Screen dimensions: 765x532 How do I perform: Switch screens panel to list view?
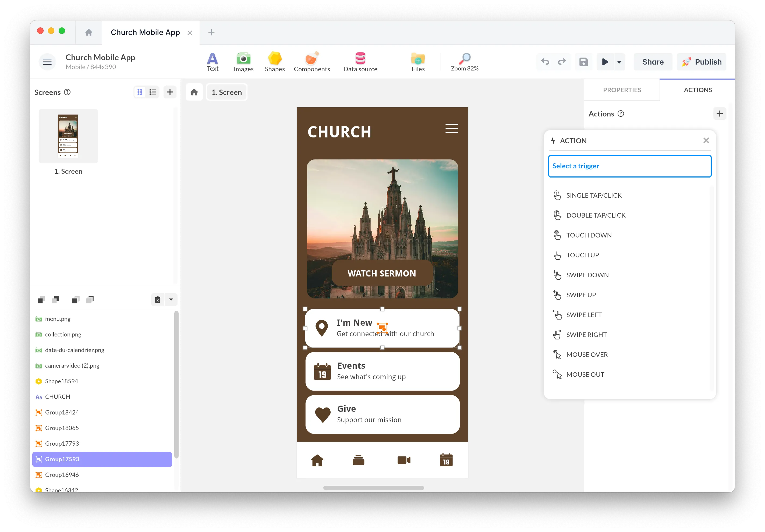point(153,92)
